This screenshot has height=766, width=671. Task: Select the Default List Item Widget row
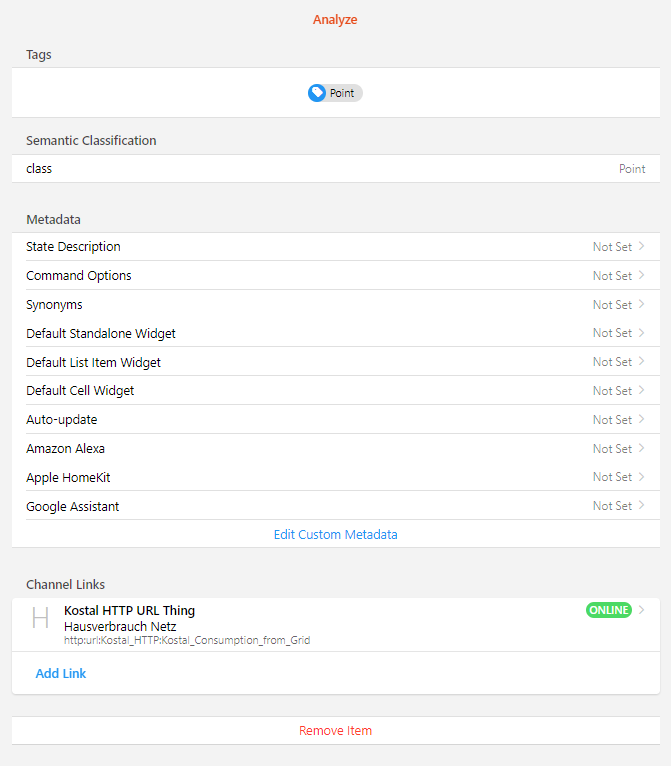pyautogui.click(x=335, y=362)
